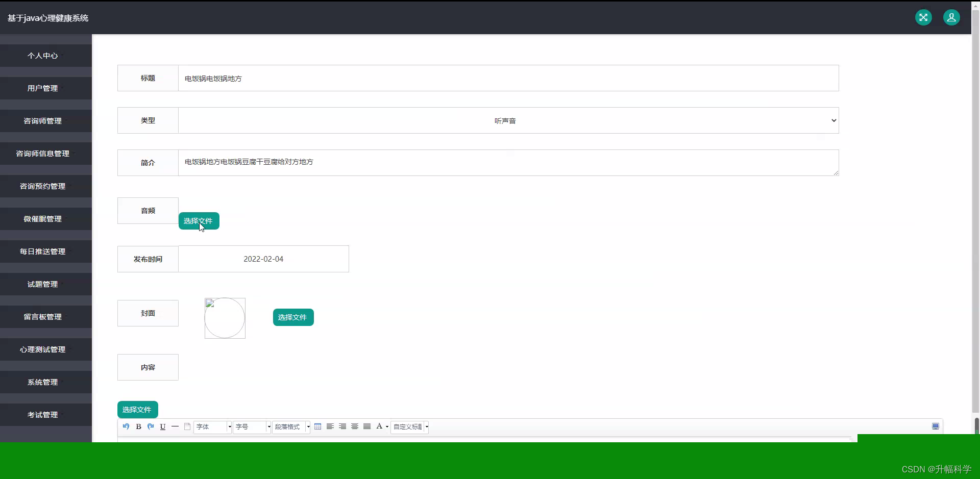Toggle justify alignment in the editor

[x=366, y=427]
